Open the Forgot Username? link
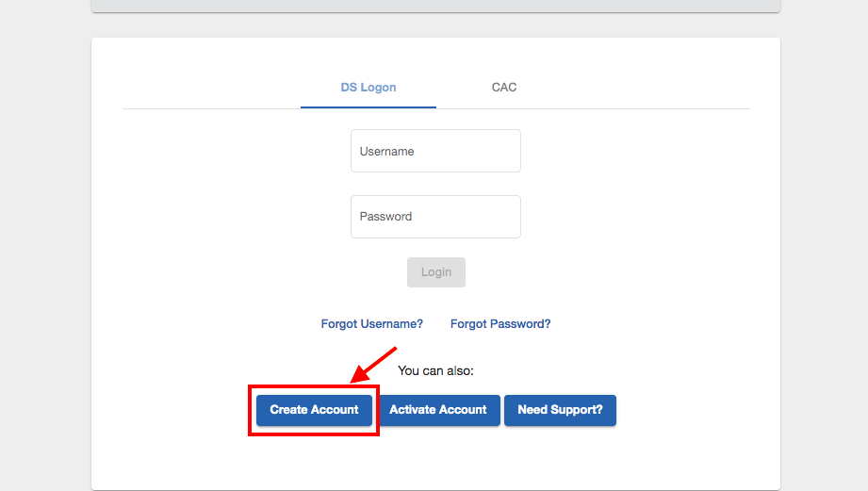This screenshot has height=491, width=868. coord(372,324)
